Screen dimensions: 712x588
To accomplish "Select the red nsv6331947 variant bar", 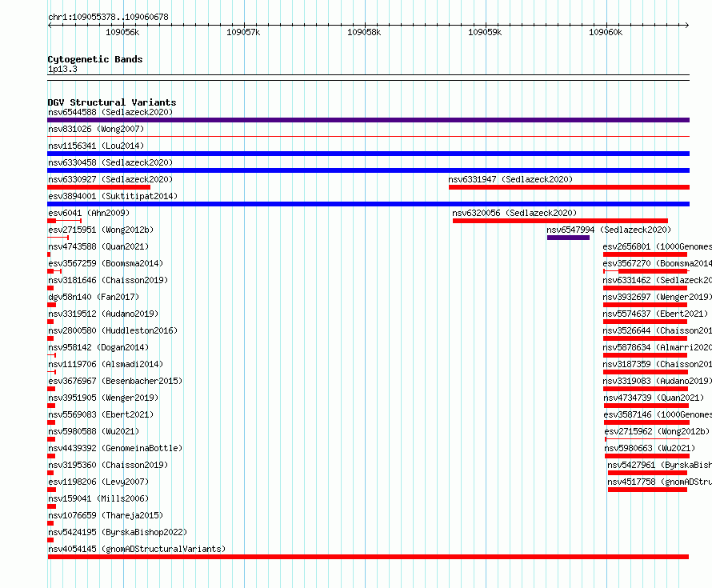I will point(569,187).
